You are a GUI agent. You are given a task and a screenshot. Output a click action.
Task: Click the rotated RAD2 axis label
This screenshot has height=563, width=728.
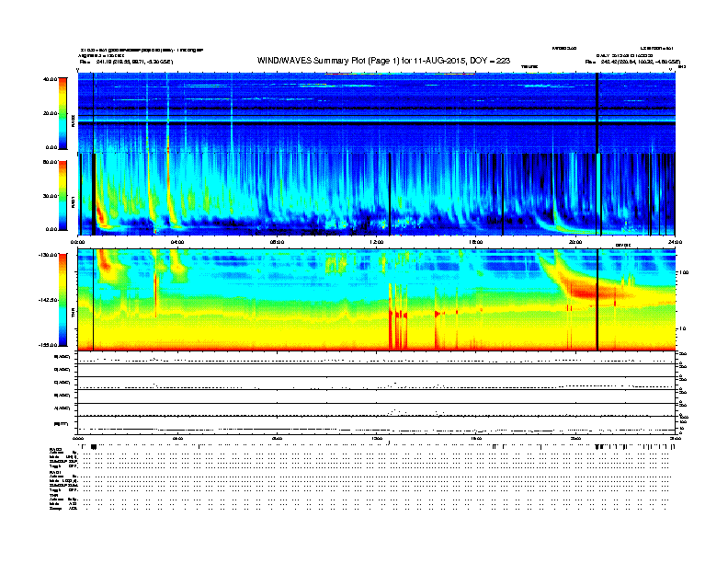click(73, 121)
